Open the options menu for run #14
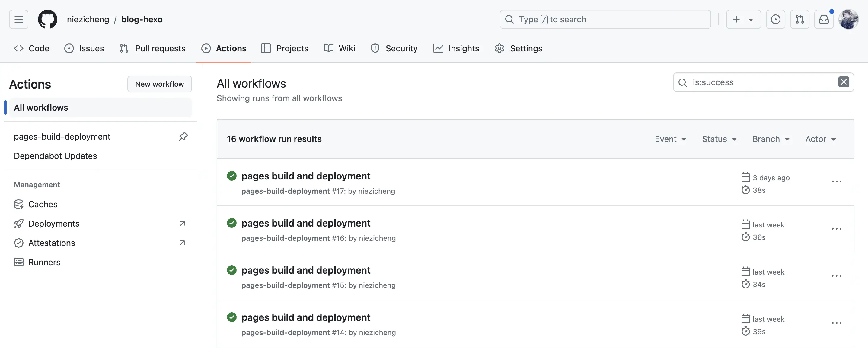 pos(836,324)
